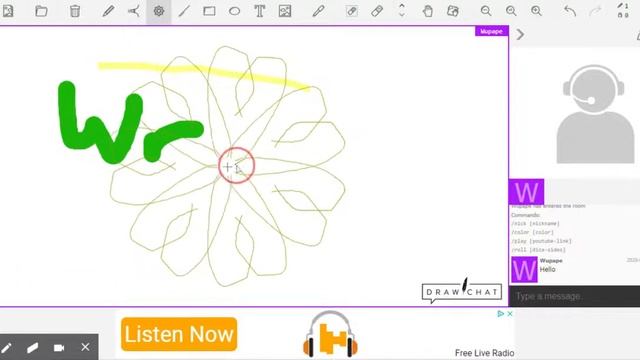
Task: Click the Free Live Radio ad text
Action: [x=484, y=353]
